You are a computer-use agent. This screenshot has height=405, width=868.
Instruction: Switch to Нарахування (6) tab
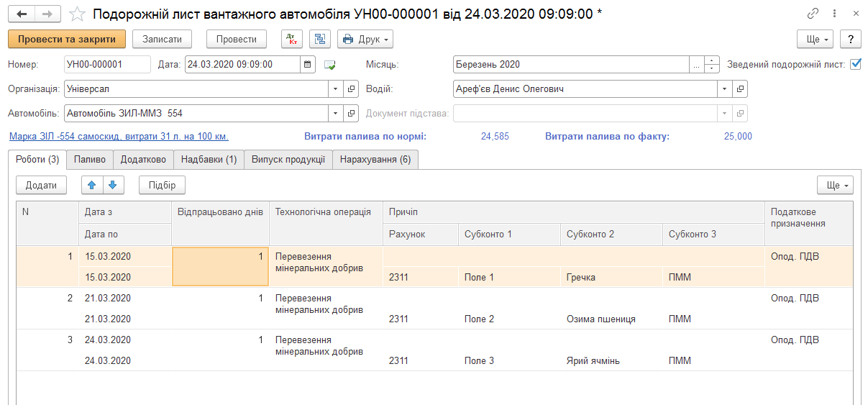click(x=375, y=160)
